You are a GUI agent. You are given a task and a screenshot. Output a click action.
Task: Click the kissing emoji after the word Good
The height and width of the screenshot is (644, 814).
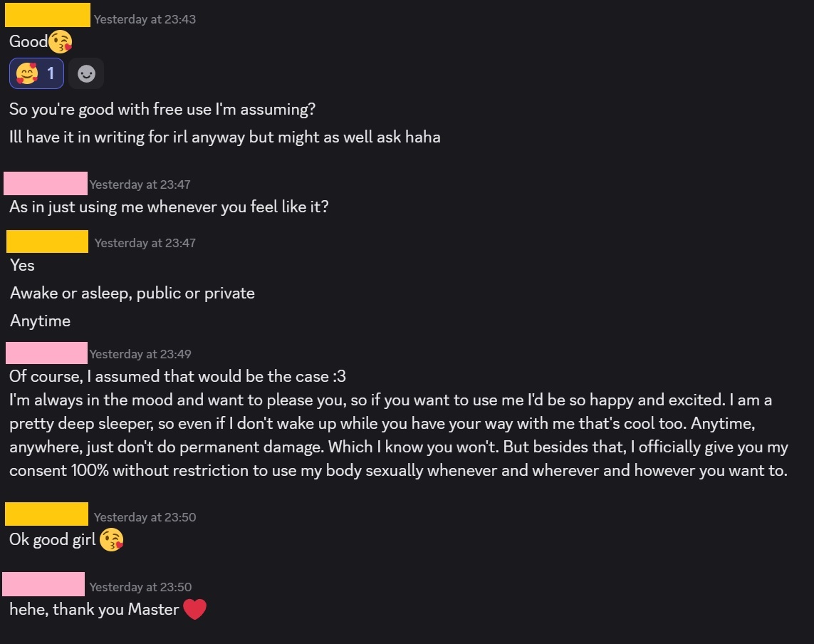61,41
